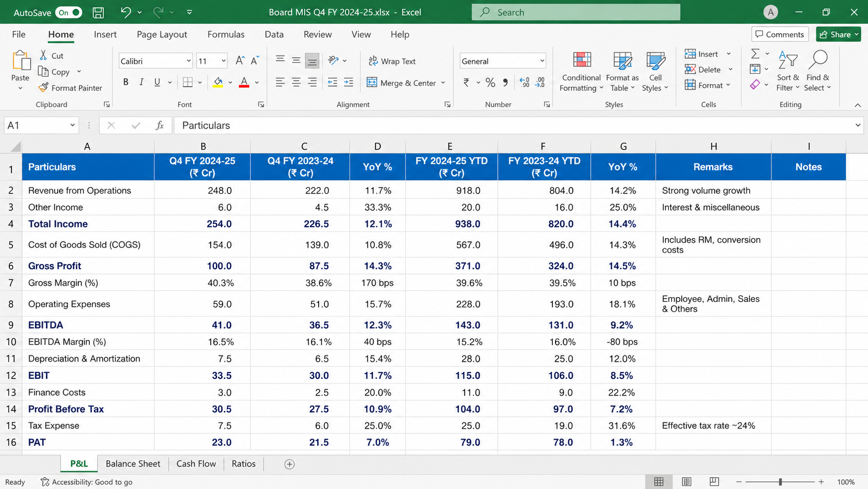Image resolution: width=868 pixels, height=489 pixels.
Task: Click the AutoSum sigma icon
Action: click(x=755, y=54)
